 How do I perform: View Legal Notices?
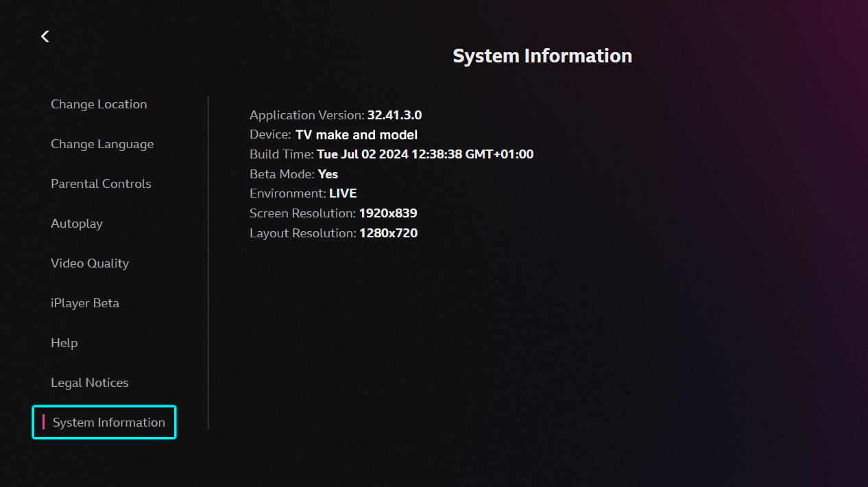point(90,382)
